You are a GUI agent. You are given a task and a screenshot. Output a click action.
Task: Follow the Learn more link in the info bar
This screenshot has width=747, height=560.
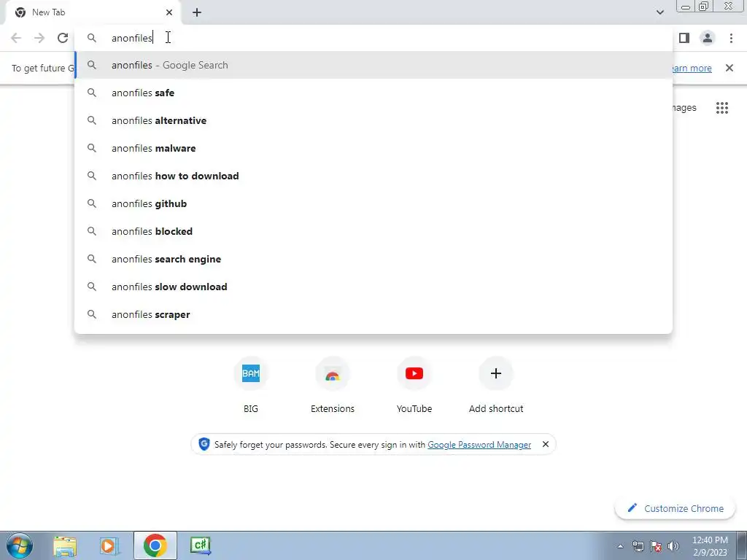pos(692,68)
